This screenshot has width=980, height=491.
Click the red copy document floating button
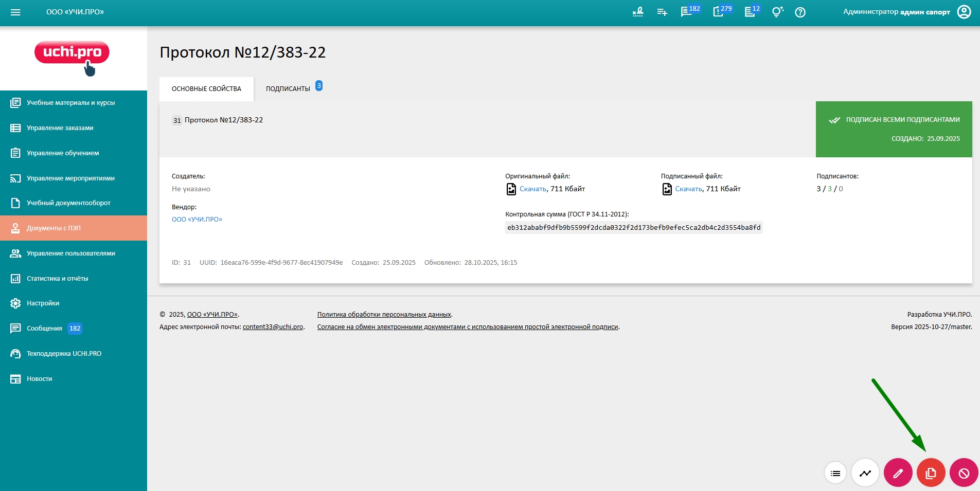coord(931,473)
